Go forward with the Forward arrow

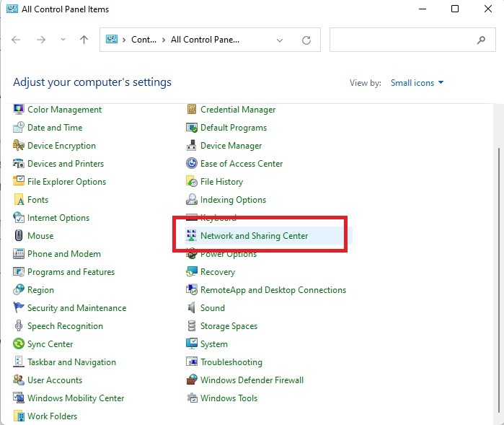point(41,40)
